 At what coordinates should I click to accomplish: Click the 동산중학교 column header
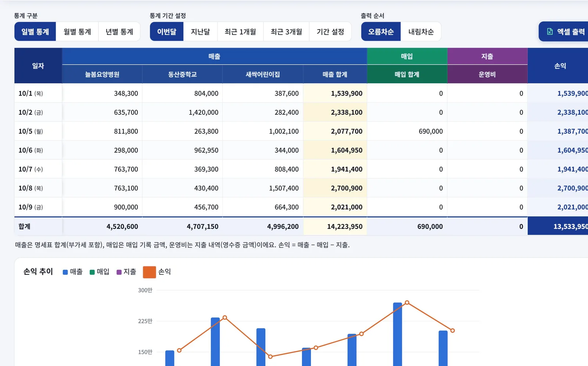[182, 74]
